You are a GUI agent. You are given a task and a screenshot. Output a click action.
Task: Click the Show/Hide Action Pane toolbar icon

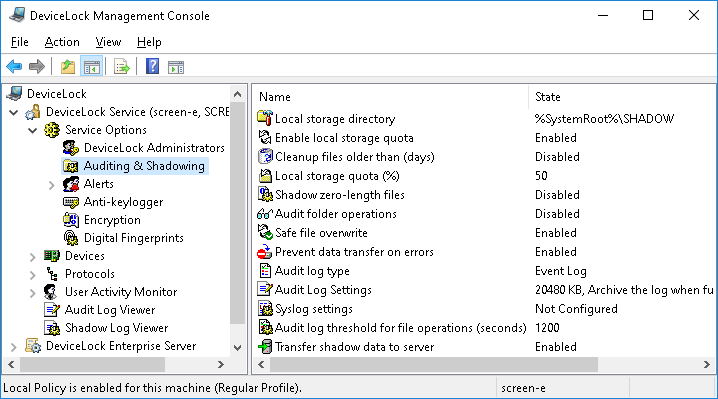click(x=176, y=67)
